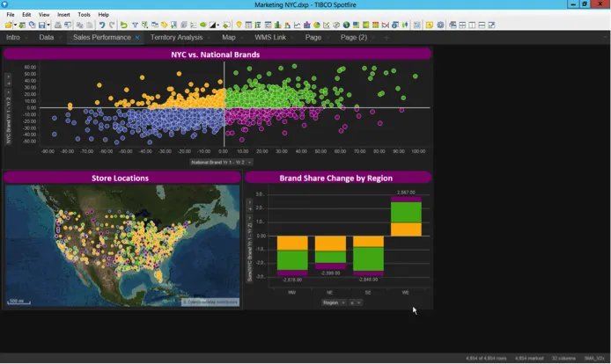Select the green segment of MW bar
Image resolution: width=611 pixels, height=364 pixels.
(x=292, y=259)
